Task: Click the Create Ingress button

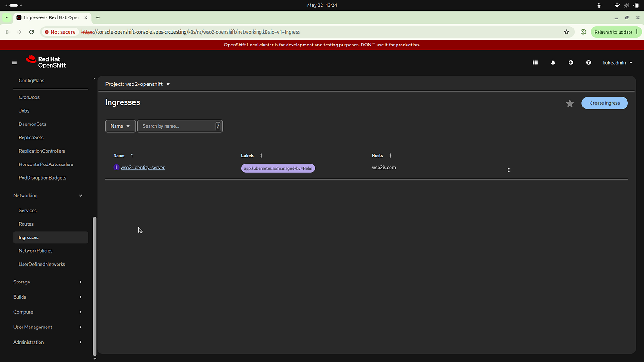Action: (604, 103)
